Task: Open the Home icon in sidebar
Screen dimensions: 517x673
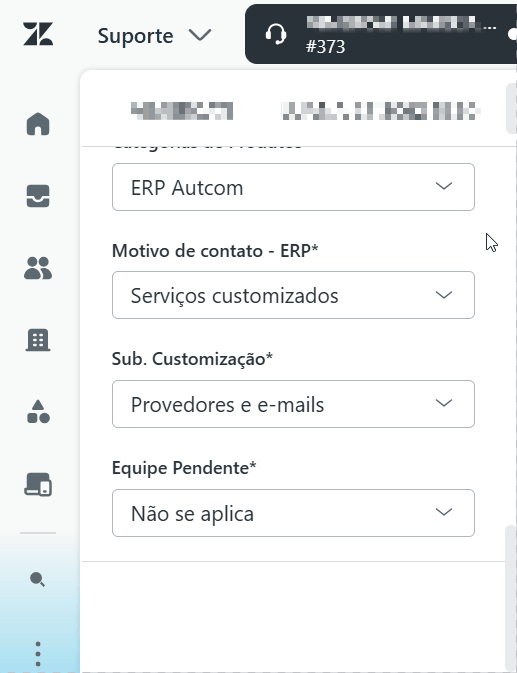Action: pos(38,124)
